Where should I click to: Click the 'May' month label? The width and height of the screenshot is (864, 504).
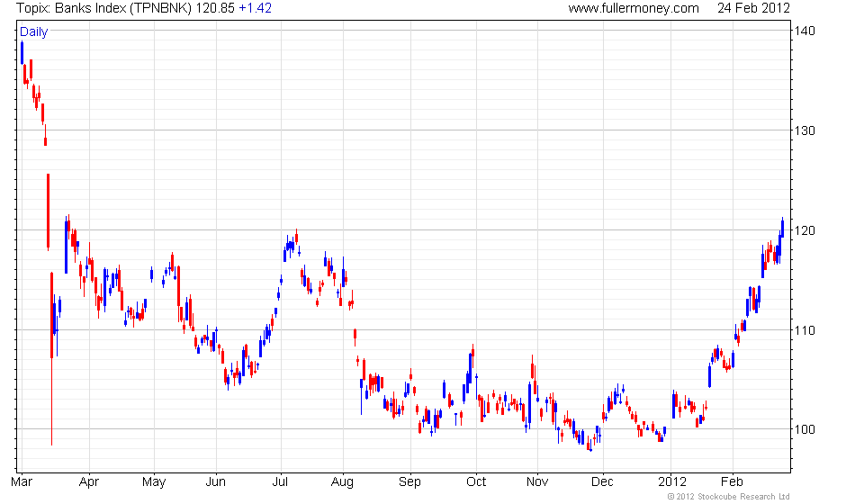click(154, 482)
